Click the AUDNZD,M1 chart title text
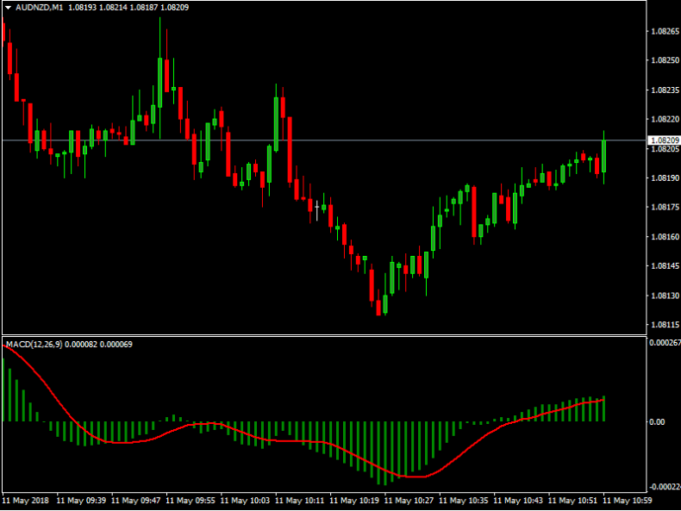681x511 pixels. [x=41, y=8]
